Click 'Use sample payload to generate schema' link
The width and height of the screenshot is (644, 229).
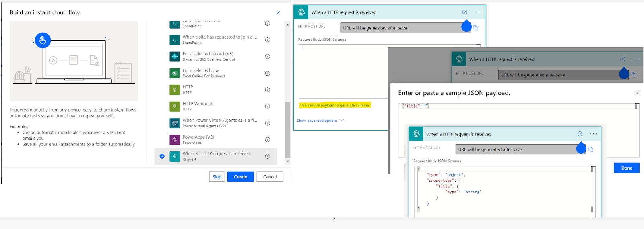(334, 105)
